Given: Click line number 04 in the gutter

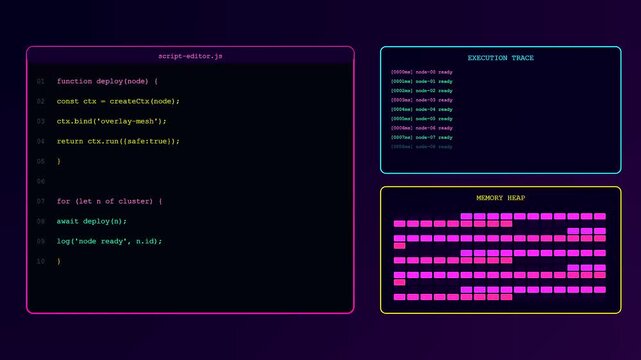Looking at the screenshot, I should (40, 141).
